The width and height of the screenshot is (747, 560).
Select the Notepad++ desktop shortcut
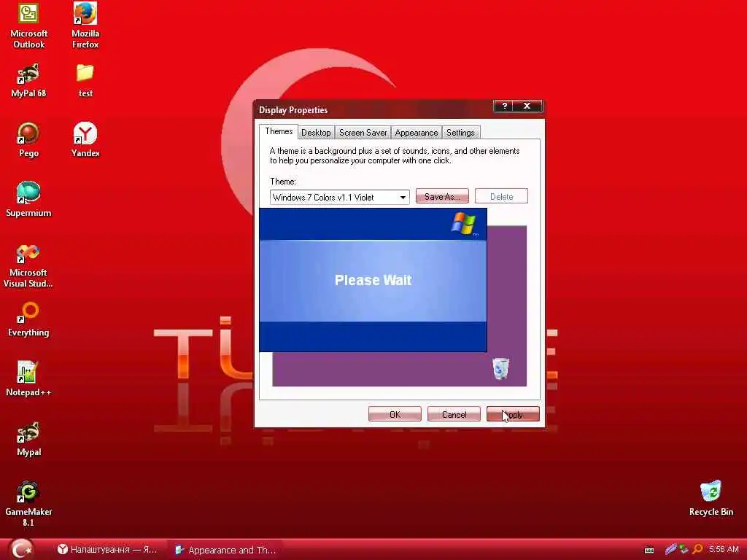click(x=28, y=378)
